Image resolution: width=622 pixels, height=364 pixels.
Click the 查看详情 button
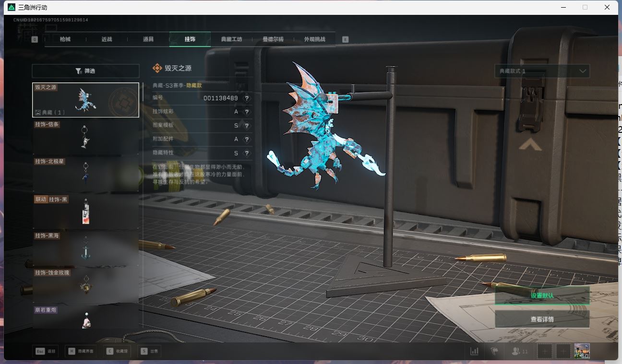pyautogui.click(x=542, y=319)
